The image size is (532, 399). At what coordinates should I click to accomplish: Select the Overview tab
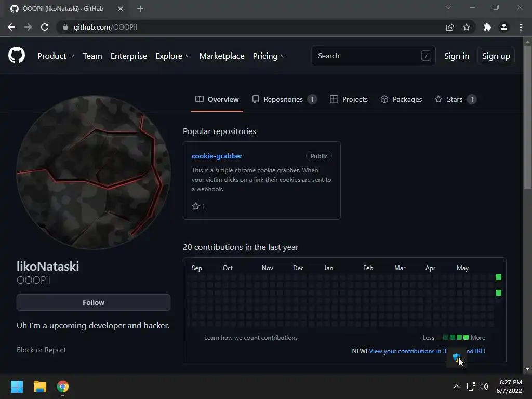tap(217, 99)
